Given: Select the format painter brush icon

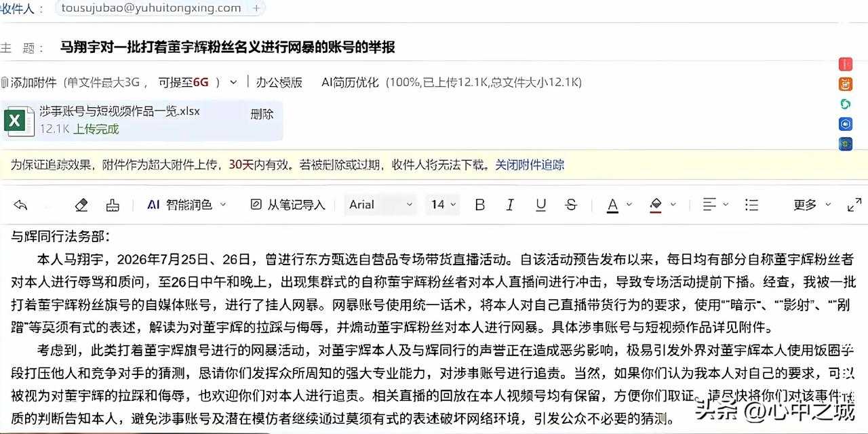Looking at the screenshot, I should 113,205.
